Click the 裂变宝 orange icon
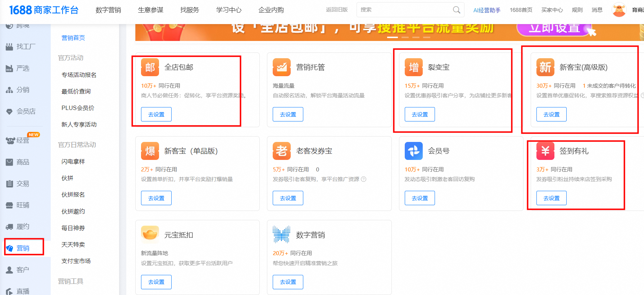This screenshot has width=644, height=295. (413, 67)
